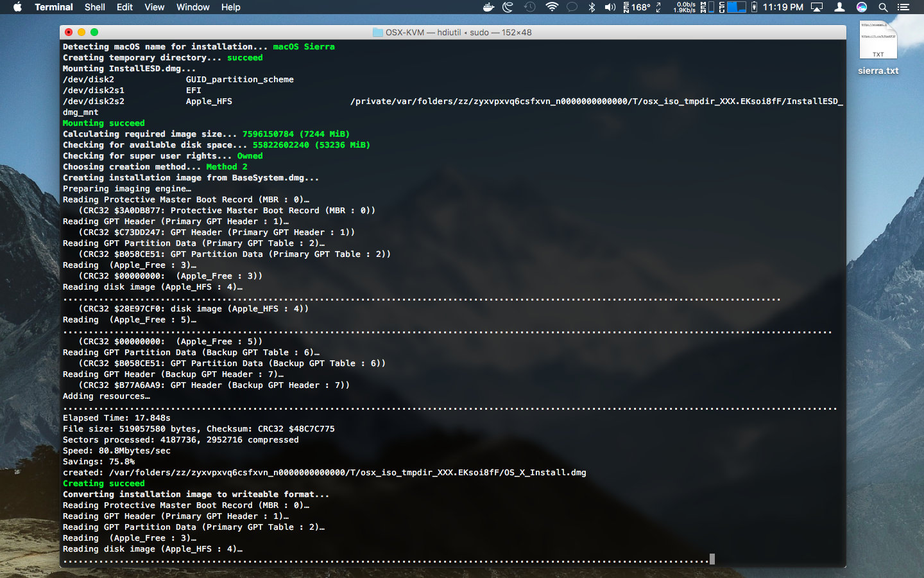
Task: Open the Edit menu
Action: coord(124,7)
